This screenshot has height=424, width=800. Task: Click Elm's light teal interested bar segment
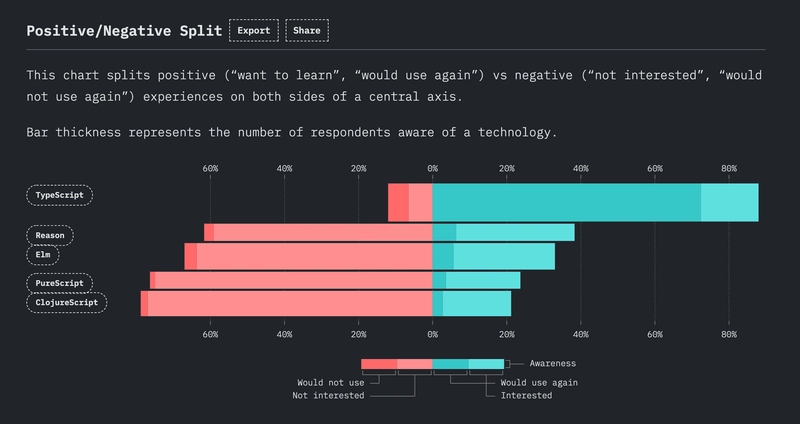504,256
